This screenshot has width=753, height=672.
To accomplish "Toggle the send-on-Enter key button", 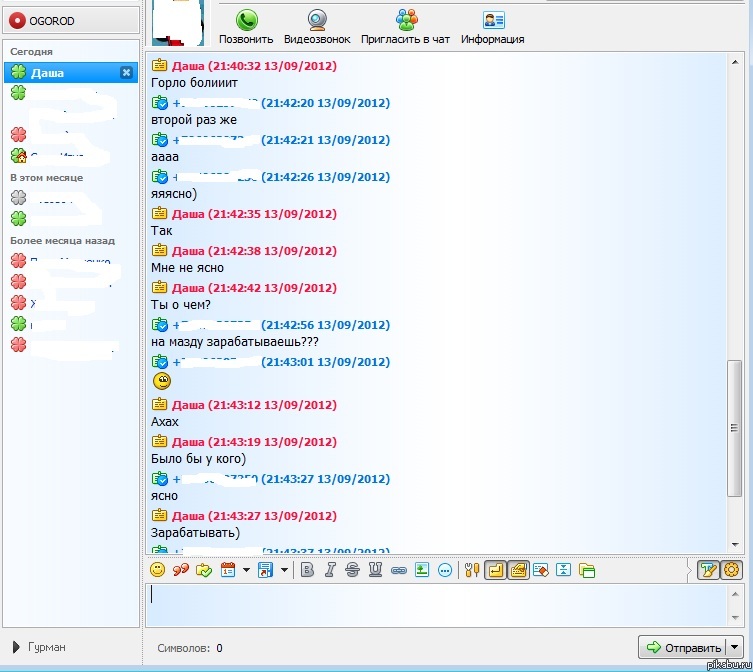I will pyautogui.click(x=495, y=570).
